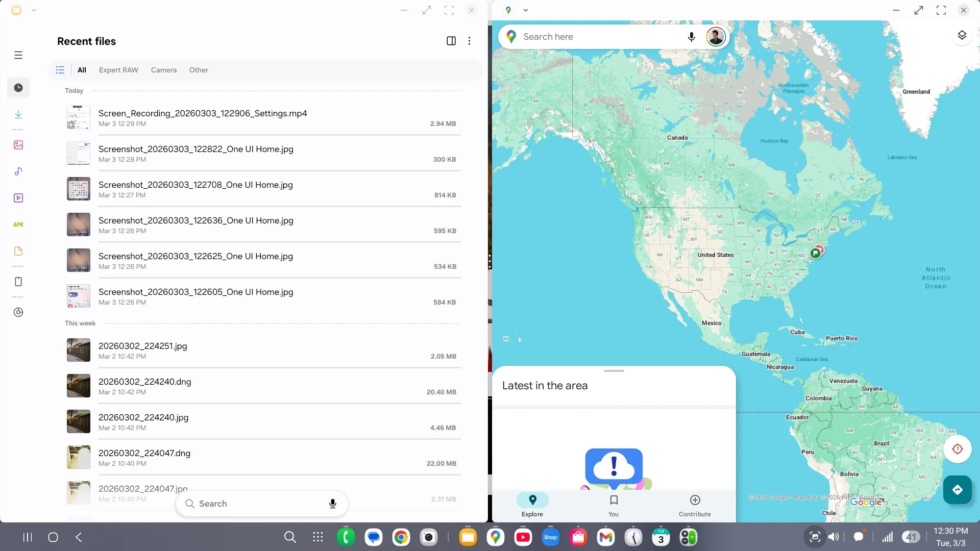The image size is (980, 551).
Task: Open the Screen_Recording video thumbnail
Action: point(78,117)
